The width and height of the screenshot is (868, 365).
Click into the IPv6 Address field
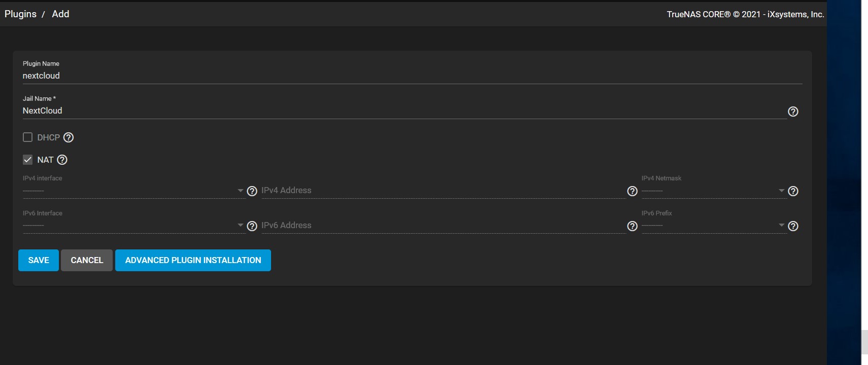(443, 226)
